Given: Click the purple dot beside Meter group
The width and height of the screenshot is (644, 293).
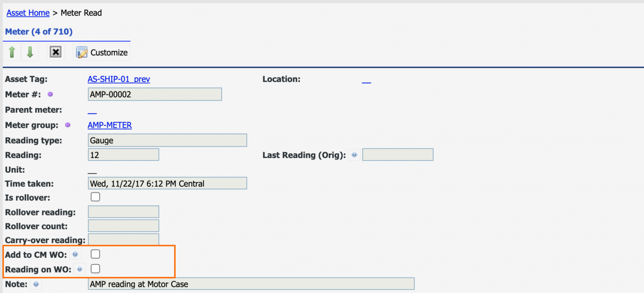Looking at the screenshot, I should 67,125.
